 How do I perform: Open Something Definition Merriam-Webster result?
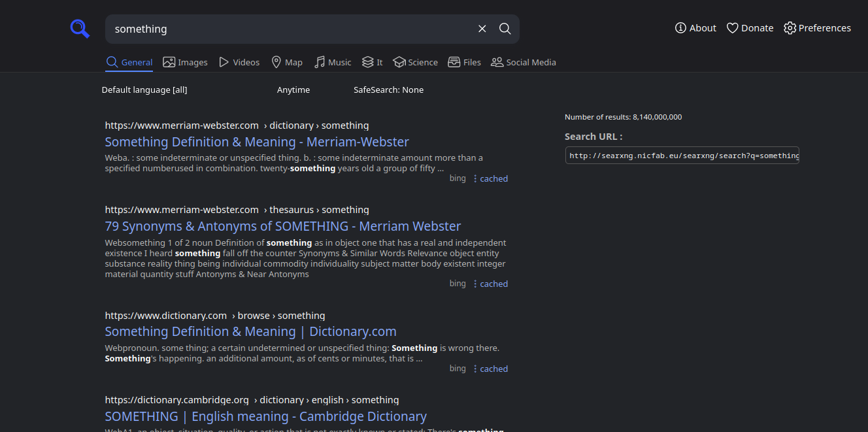tap(257, 142)
